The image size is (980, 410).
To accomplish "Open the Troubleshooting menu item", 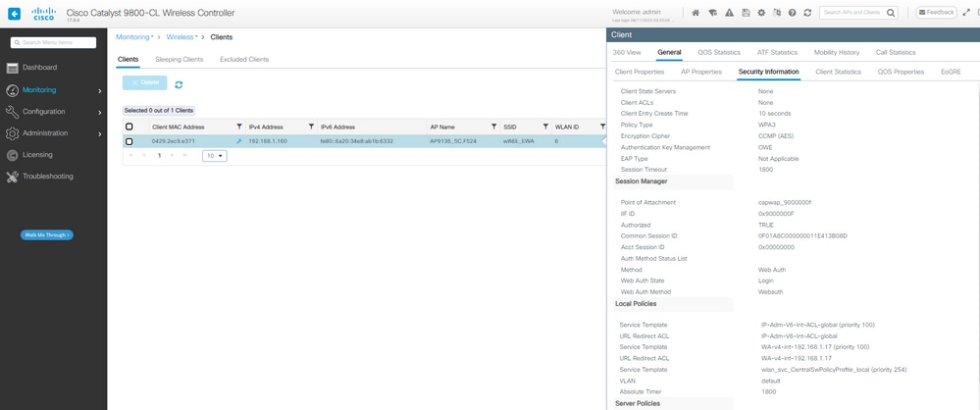I will [x=48, y=177].
